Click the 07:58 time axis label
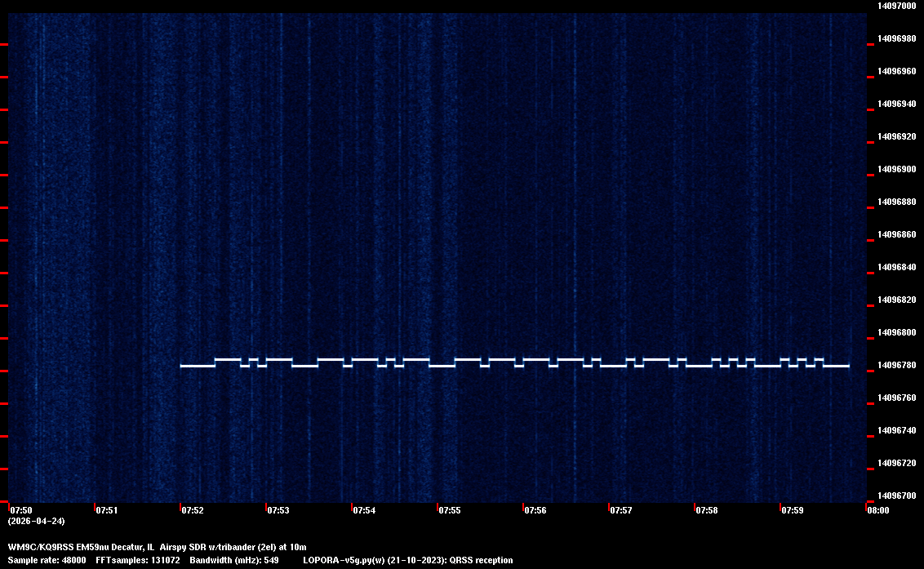The height and width of the screenshot is (569, 924). pos(707,510)
